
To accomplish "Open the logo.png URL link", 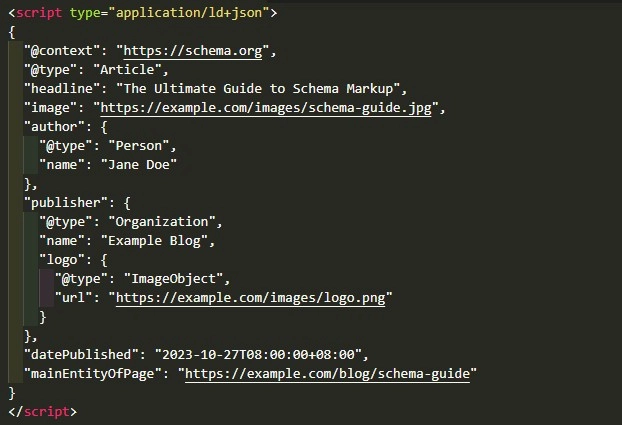I will (250, 298).
